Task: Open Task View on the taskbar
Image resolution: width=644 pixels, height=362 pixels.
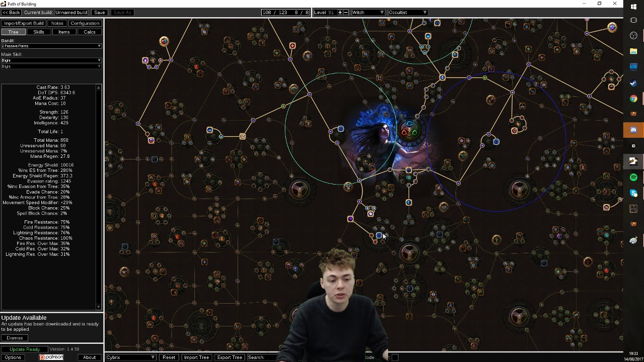Action: click(x=633, y=20)
